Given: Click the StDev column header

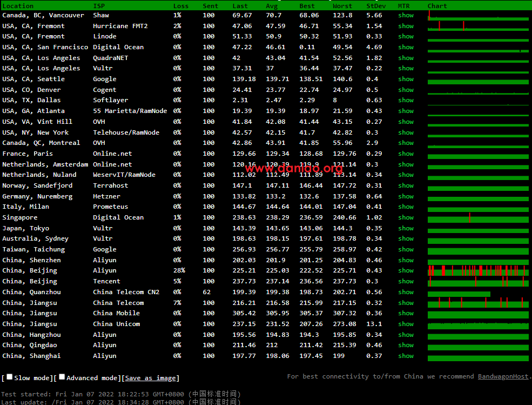Looking at the screenshot, I should coord(376,6).
